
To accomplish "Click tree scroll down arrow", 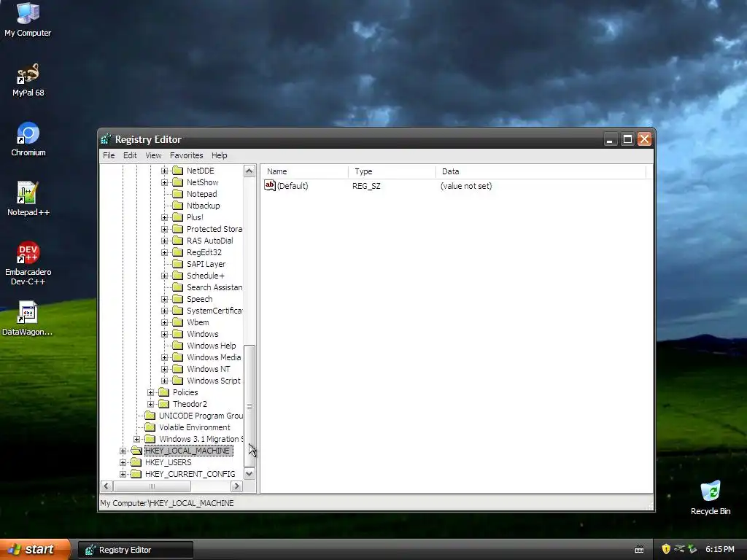I will 249,474.
